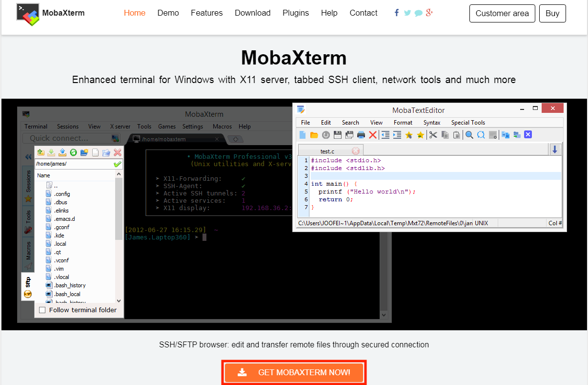Click the up arrow of the SFTP file list
Viewport: 588px width, 385px height.
point(119,175)
